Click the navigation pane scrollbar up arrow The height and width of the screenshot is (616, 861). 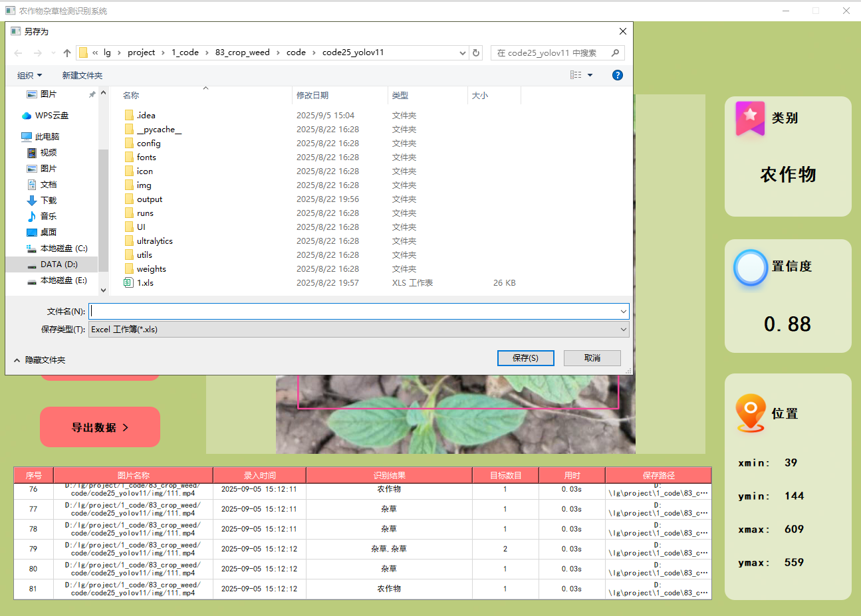pyautogui.click(x=103, y=93)
